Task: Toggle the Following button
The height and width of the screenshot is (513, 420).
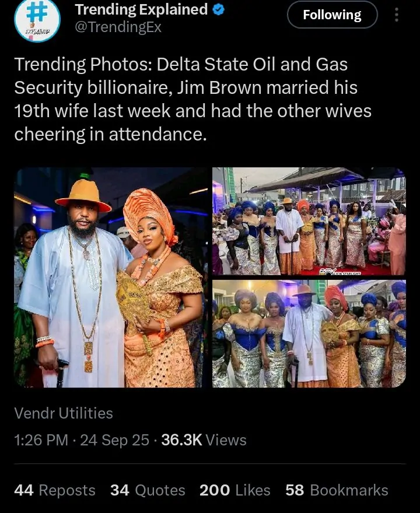Action: coord(332,15)
